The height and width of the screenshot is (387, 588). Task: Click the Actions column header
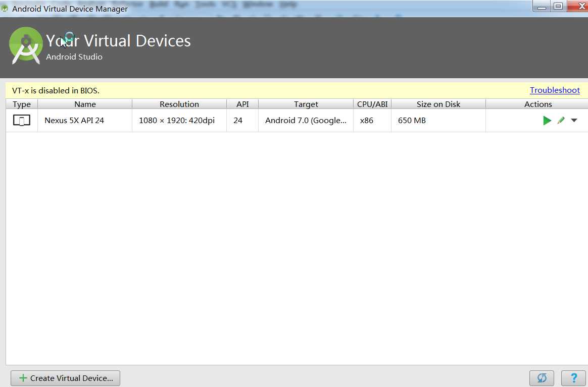pos(538,104)
